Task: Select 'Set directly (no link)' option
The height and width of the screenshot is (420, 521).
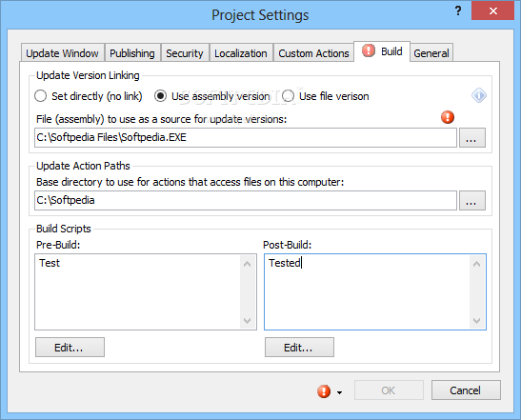Action: click(x=41, y=96)
